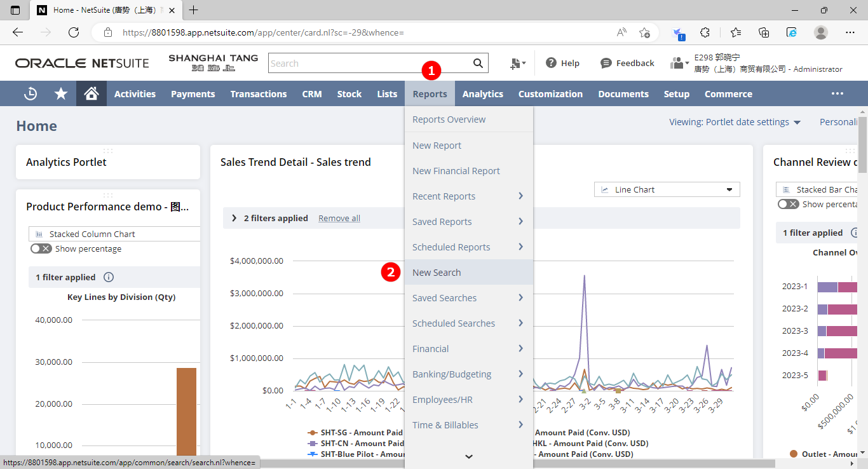This screenshot has height=469, width=868.
Task: Open the Change Role people icon
Action: point(679,63)
